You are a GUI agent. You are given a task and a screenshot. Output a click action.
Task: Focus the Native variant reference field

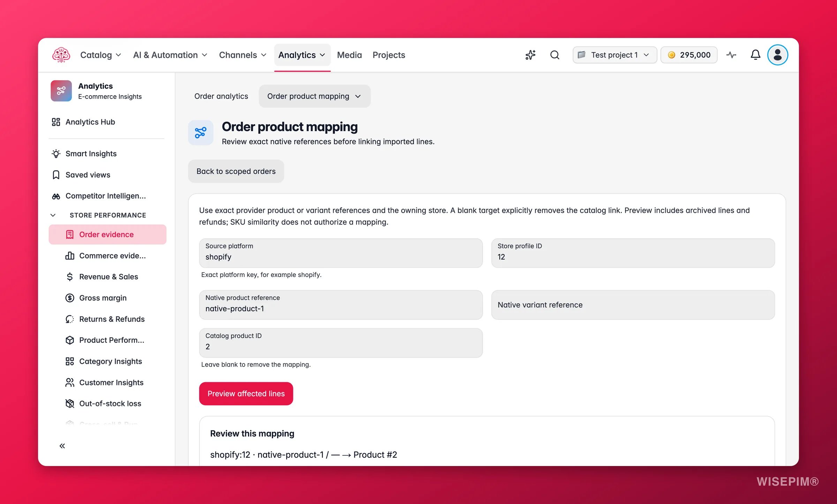[633, 305]
